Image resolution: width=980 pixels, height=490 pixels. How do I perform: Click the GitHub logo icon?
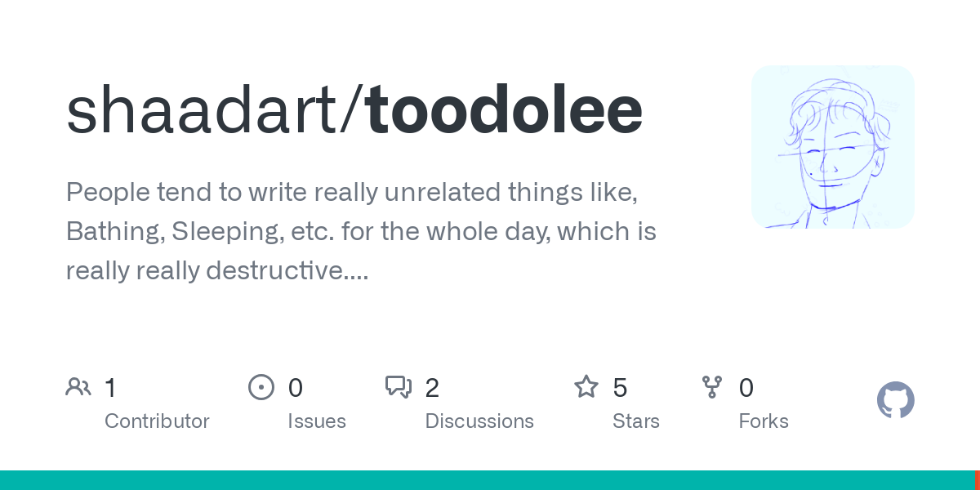click(895, 400)
